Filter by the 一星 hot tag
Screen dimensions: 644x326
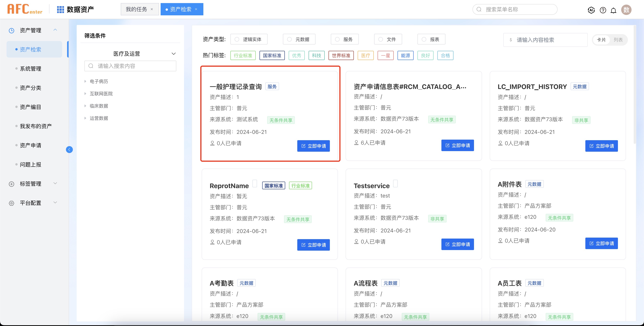pyautogui.click(x=385, y=55)
